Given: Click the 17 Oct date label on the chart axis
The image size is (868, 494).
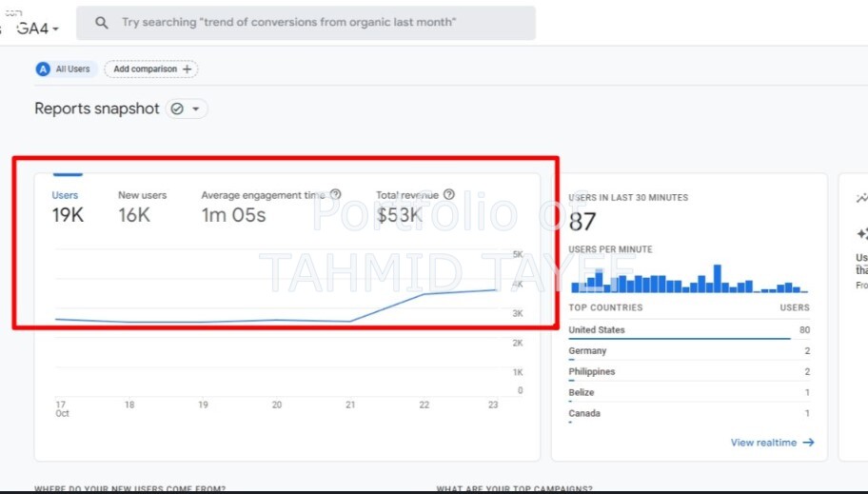Looking at the screenshot, I should tap(62, 409).
